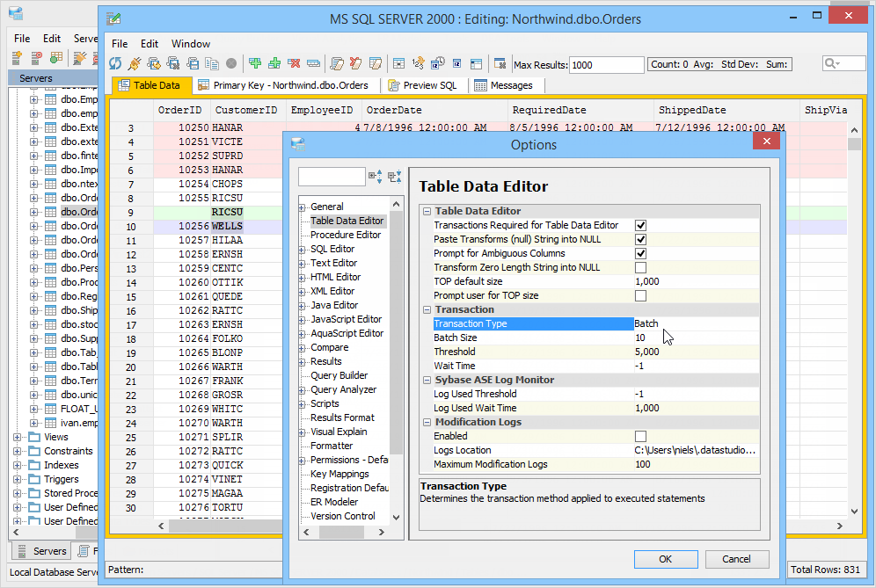Viewport: 876px width, 588px height.
Task: Open the Edit menu in editor window
Action: 150,44
